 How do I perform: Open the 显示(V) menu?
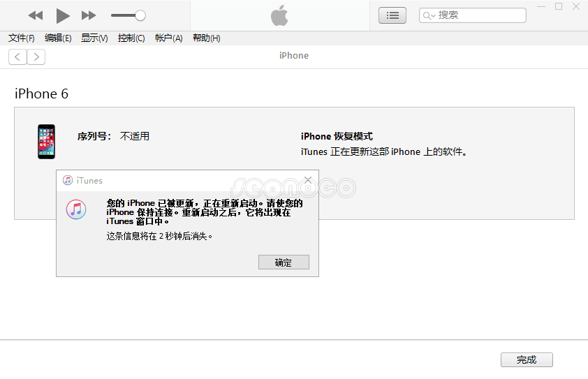(x=94, y=38)
